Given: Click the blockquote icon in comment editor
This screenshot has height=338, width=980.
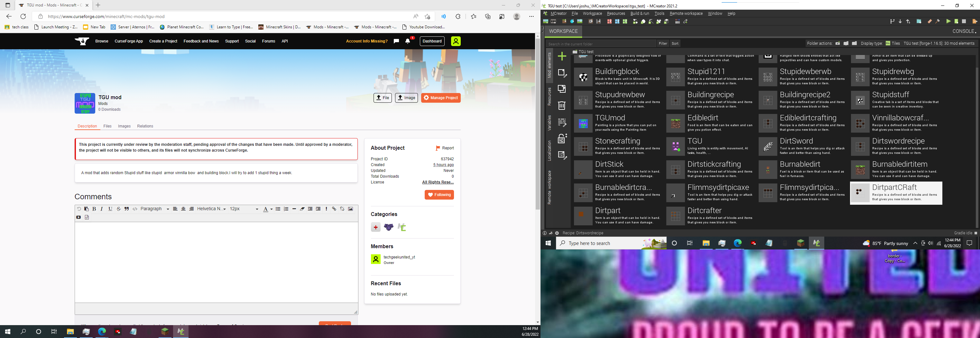Looking at the screenshot, I should tap(127, 209).
